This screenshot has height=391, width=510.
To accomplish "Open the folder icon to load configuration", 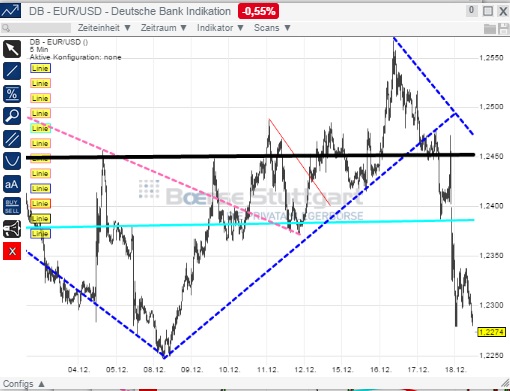I will pos(490,29).
